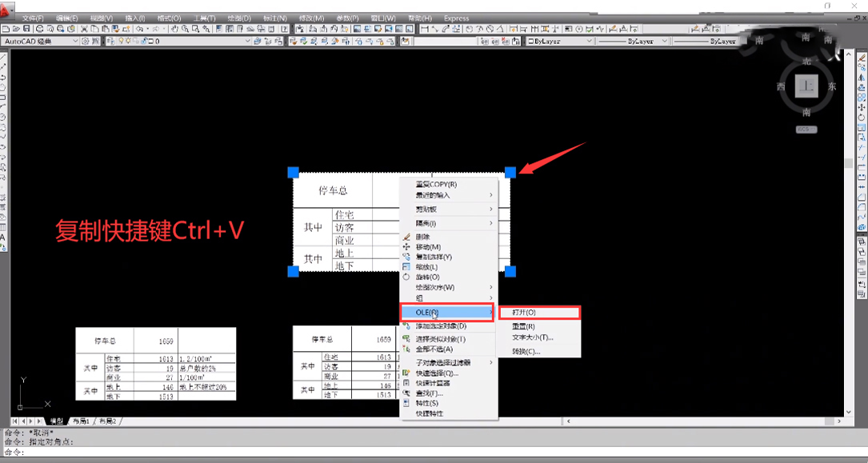This screenshot has width=868, height=463.
Task: Choose the Line tool in left toolbar
Action: 3,56
